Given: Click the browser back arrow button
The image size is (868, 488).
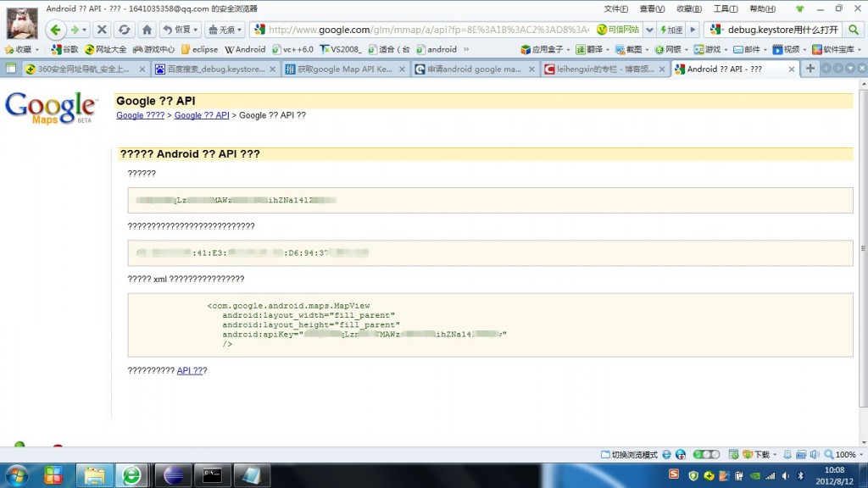Looking at the screenshot, I should [55, 30].
